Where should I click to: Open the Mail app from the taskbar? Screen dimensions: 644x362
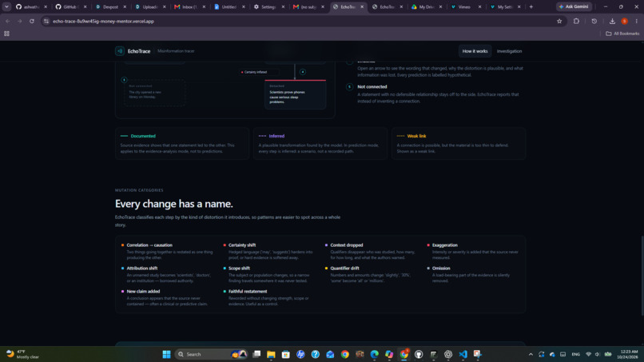(x=330, y=354)
